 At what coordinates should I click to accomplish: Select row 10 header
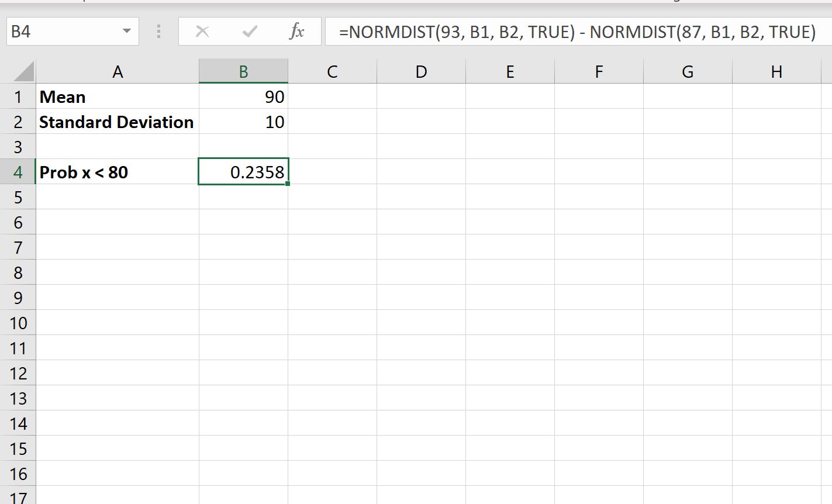[x=18, y=323]
